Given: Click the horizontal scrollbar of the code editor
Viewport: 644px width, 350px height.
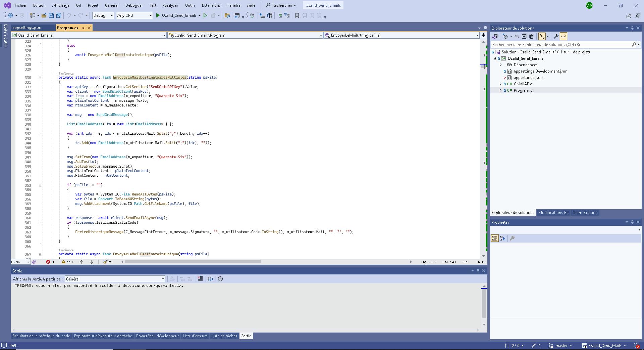Looking at the screenshot, I should [x=193, y=262].
